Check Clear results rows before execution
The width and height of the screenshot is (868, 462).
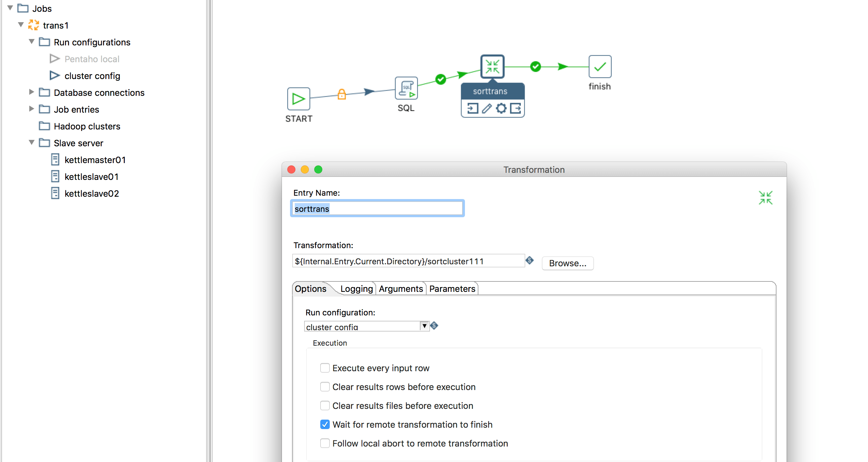(x=324, y=387)
